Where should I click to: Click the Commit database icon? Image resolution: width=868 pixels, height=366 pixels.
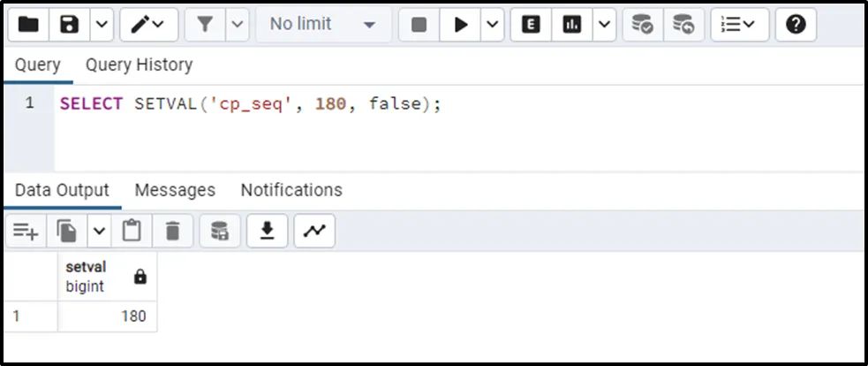click(643, 25)
